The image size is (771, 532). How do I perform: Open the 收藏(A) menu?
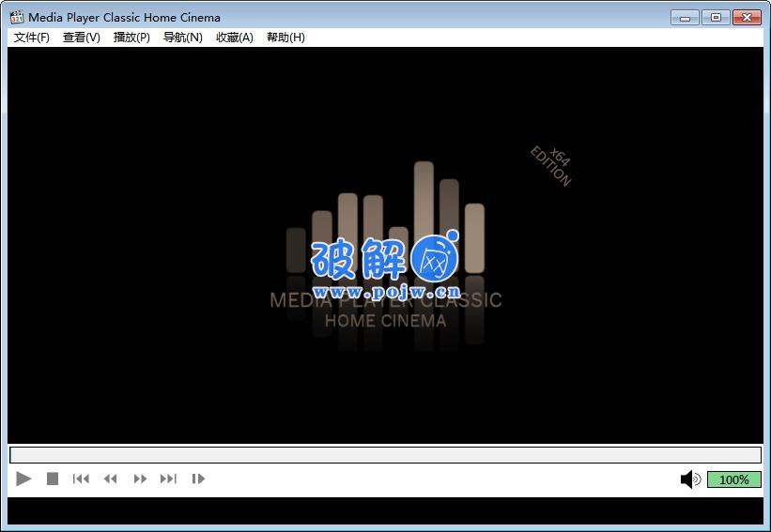point(235,38)
